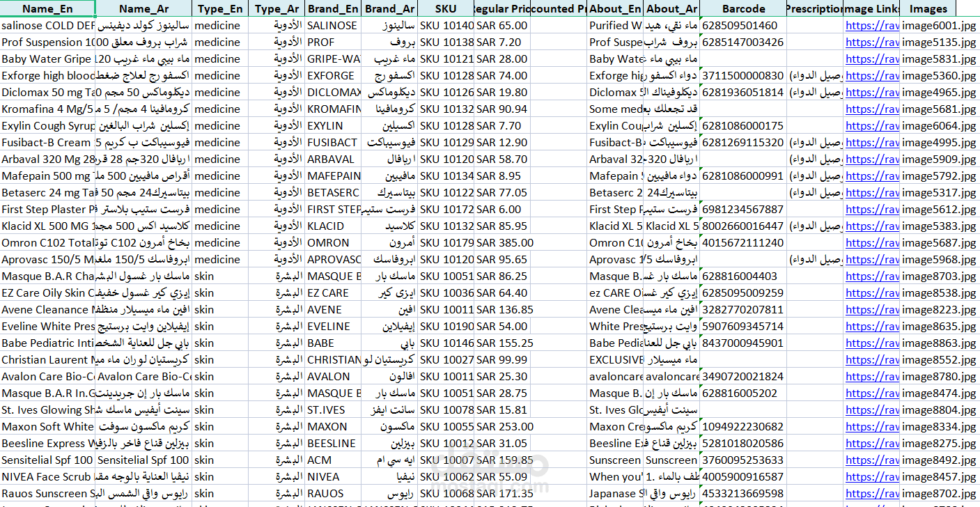Select price cell SAR 136.85
Viewport: 980px width, 507px height.
(503, 310)
